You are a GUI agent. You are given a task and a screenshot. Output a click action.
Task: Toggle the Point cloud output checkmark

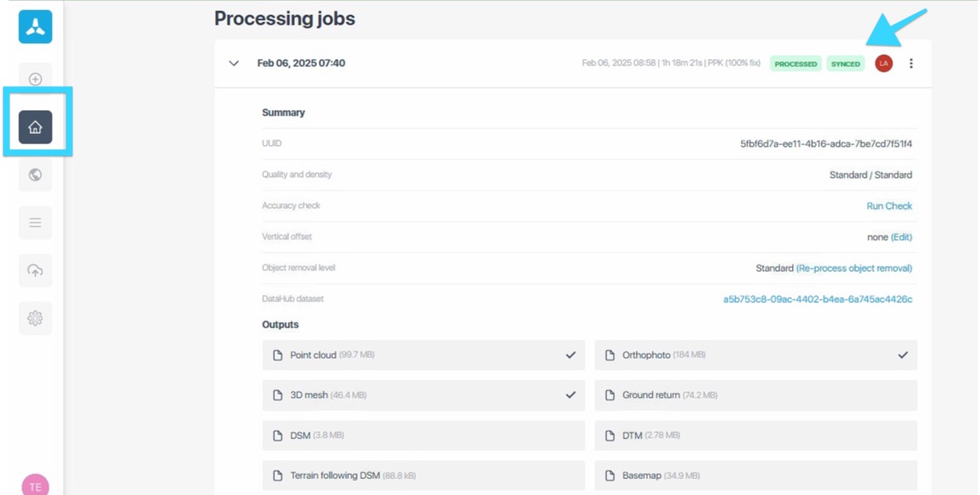[x=570, y=356]
